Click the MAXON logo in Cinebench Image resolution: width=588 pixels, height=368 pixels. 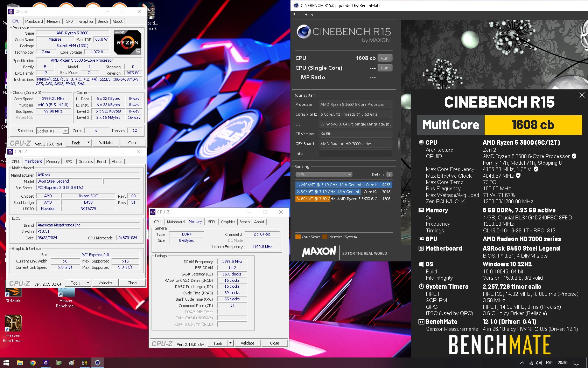(x=319, y=251)
